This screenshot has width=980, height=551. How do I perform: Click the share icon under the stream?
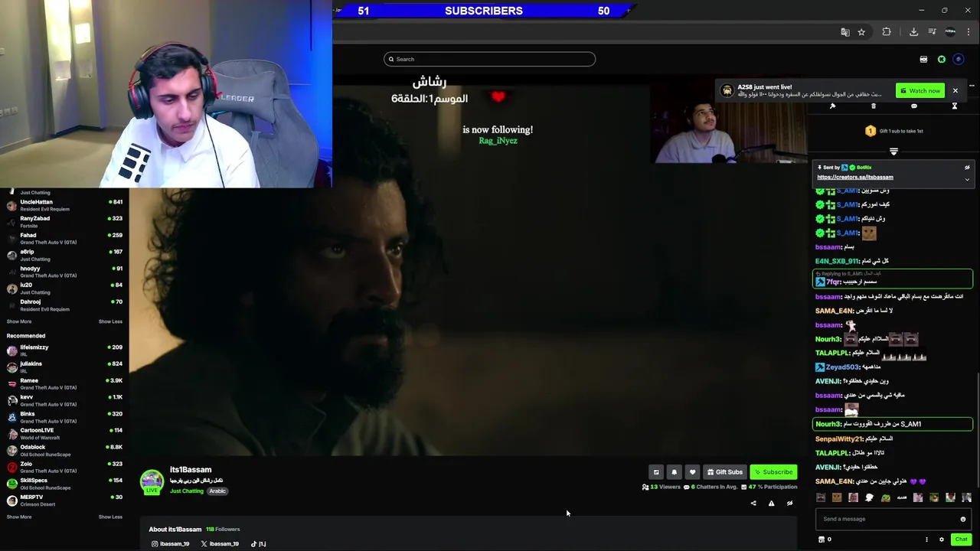[753, 504]
